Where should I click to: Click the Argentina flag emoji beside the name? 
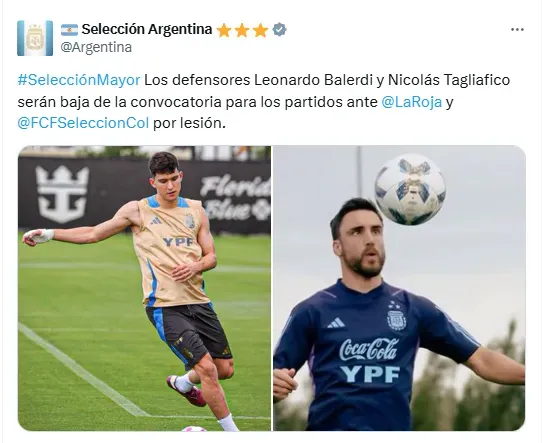[69, 30]
